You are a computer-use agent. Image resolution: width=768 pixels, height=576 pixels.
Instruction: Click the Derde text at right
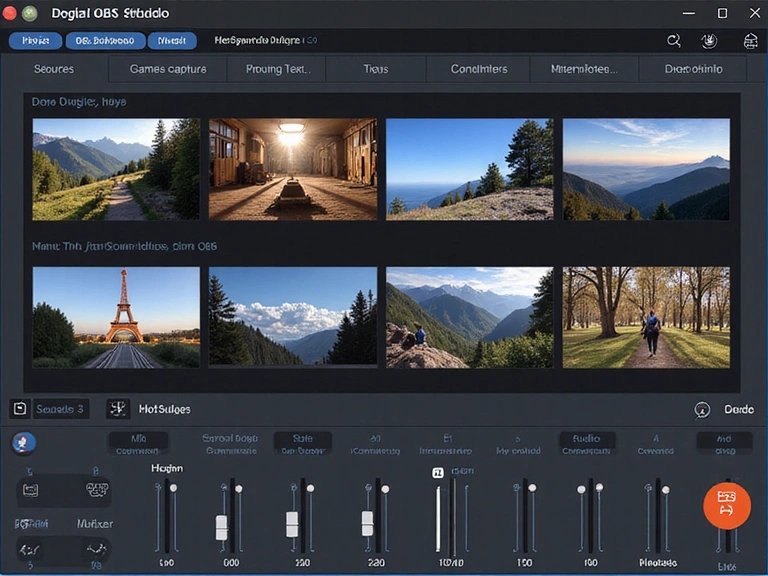coord(739,409)
